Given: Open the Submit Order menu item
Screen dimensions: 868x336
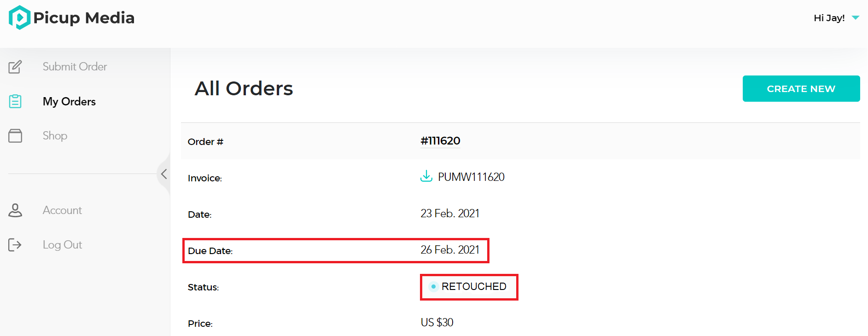Looking at the screenshot, I should 75,67.
